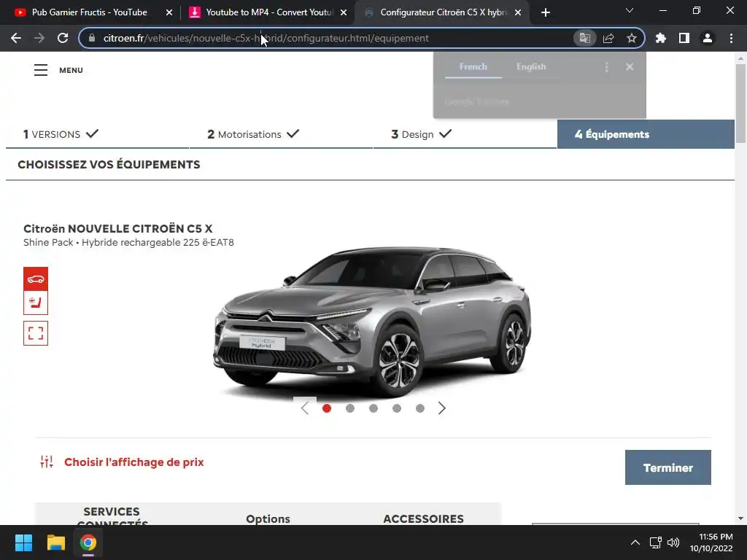Viewport: 747px width, 560px height.
Task: Go to step 1 VERSIONS
Action: tap(98, 134)
